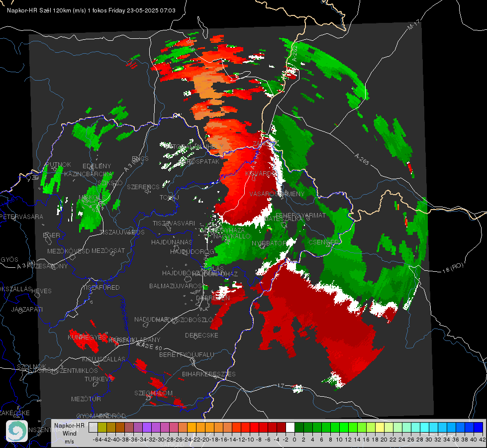Click the PUTNOK city label
The width and height of the screenshot is (487, 448).
58,164
